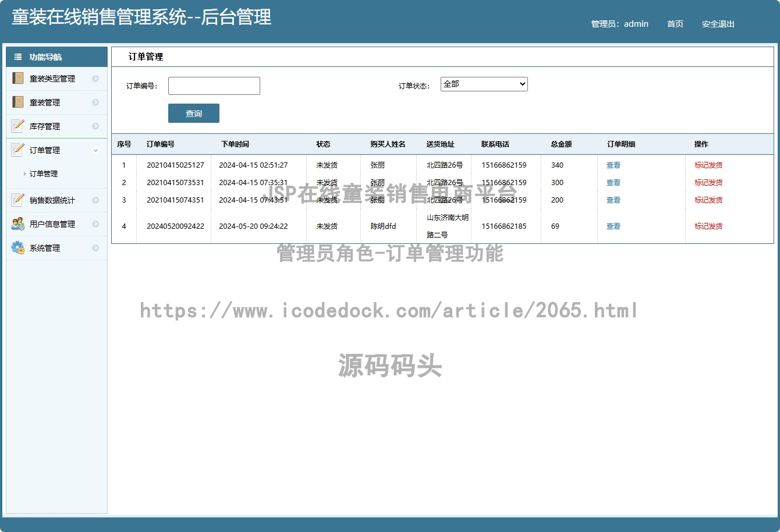View details of order 20240520092422
The image size is (780, 532).
614,226
